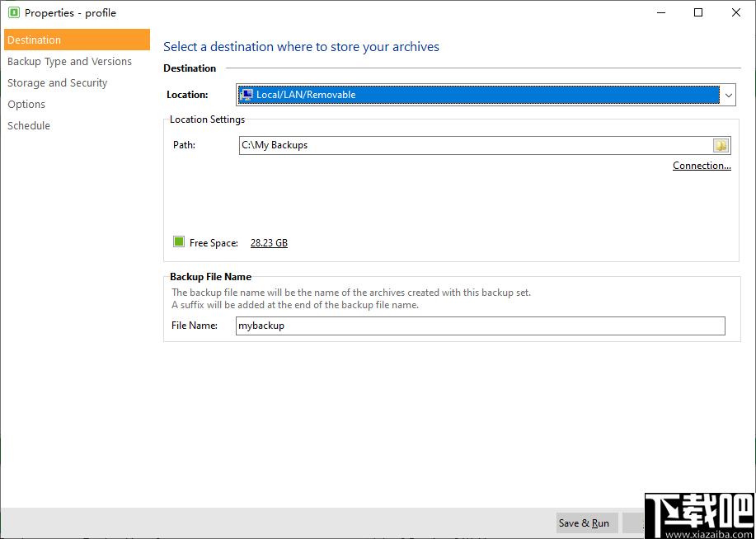
Task: Go to the Options section
Action: (26, 104)
